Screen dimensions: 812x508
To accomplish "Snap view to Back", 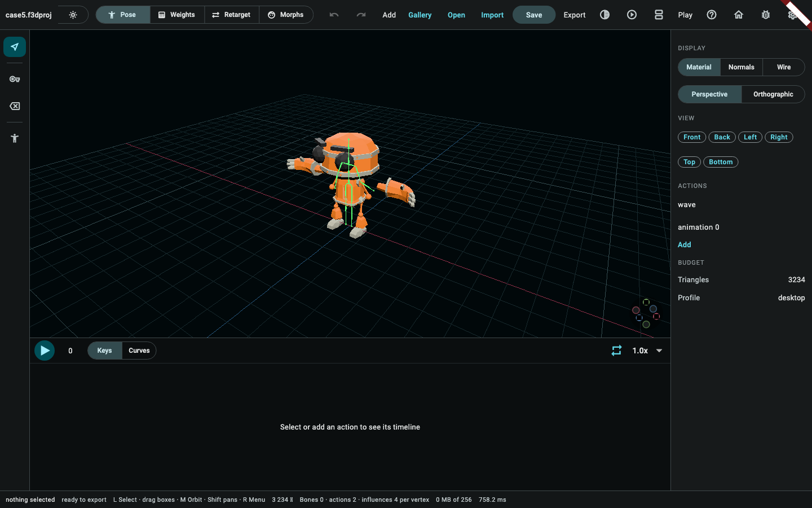I will pyautogui.click(x=722, y=137).
